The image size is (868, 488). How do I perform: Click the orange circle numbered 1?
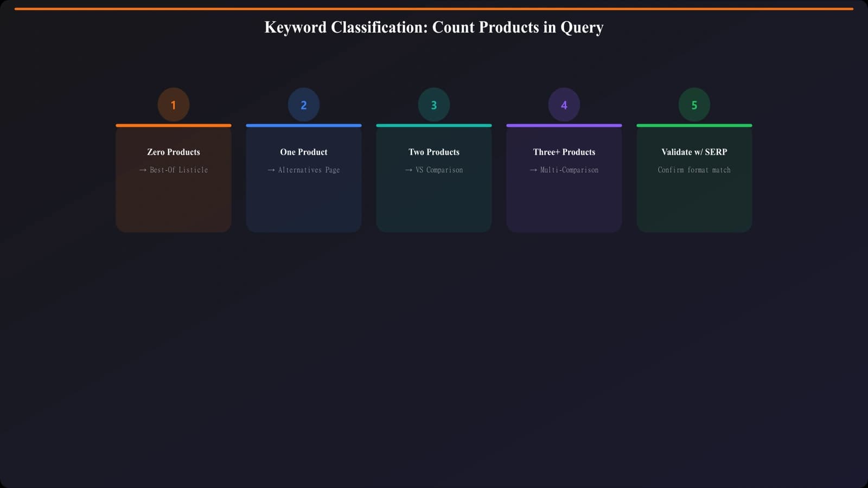tap(173, 104)
